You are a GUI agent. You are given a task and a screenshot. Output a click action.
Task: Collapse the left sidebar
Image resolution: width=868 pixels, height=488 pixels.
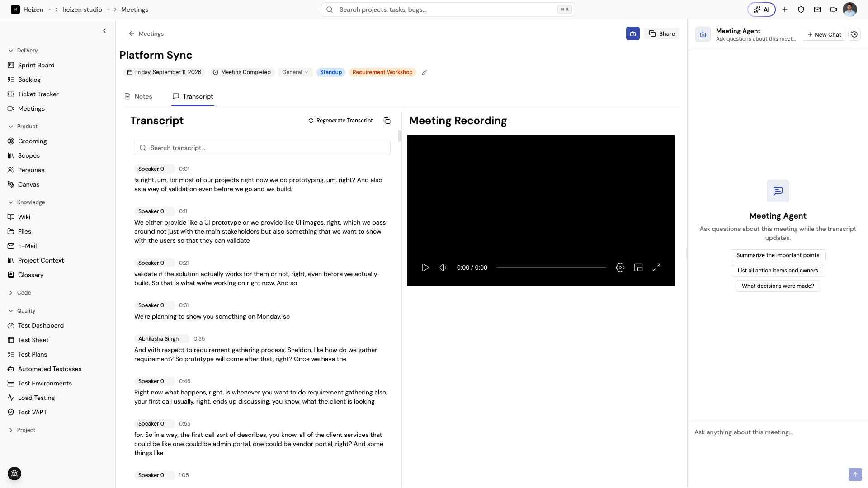[x=104, y=31]
